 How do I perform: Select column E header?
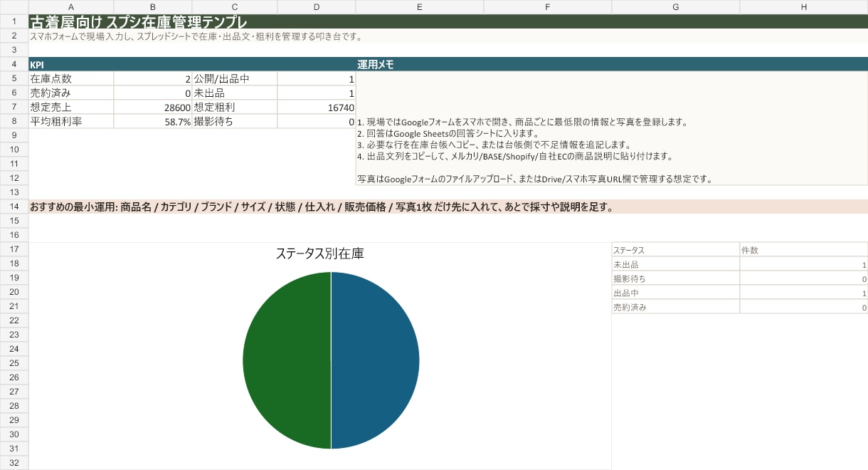point(420,7)
